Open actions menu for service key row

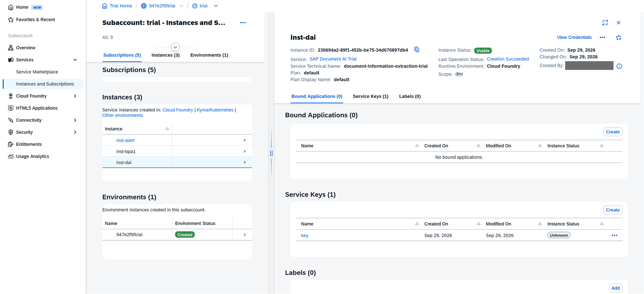tap(614, 235)
